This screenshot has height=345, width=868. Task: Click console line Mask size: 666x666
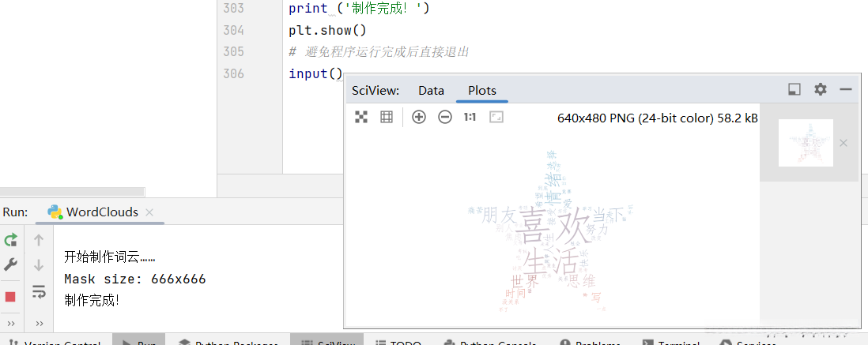(135, 279)
